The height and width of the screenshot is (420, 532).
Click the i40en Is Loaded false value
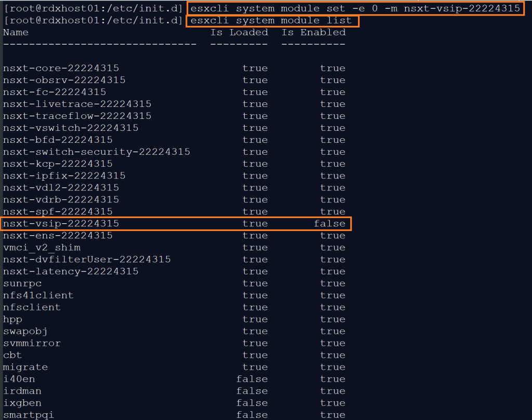[252, 379]
